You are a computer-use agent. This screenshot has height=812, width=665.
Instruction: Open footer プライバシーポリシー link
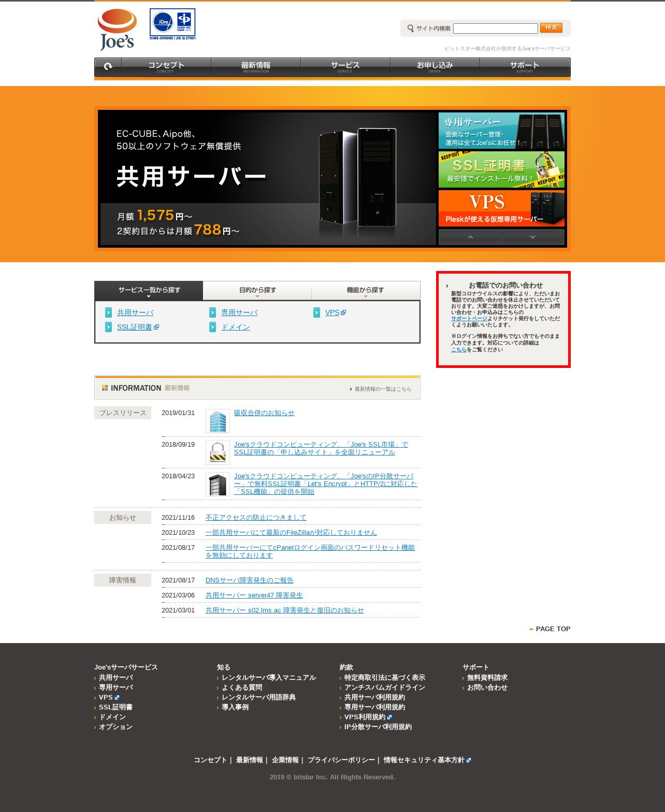341,760
